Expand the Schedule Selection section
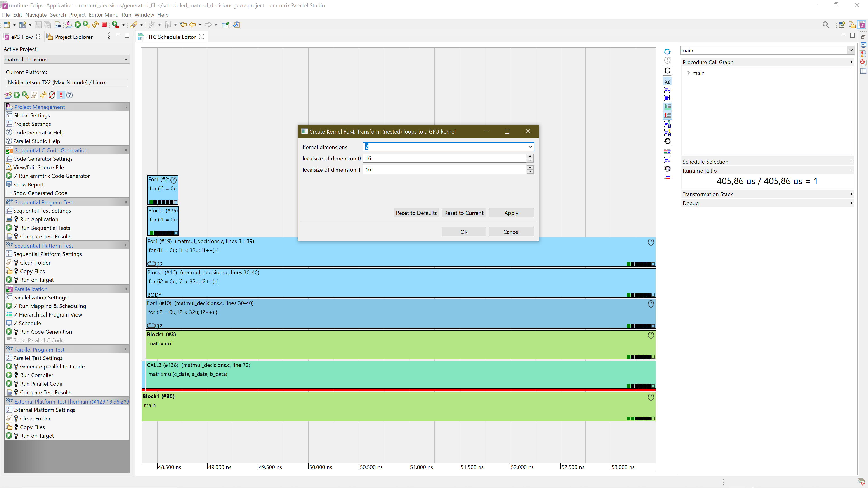 pyautogui.click(x=851, y=162)
